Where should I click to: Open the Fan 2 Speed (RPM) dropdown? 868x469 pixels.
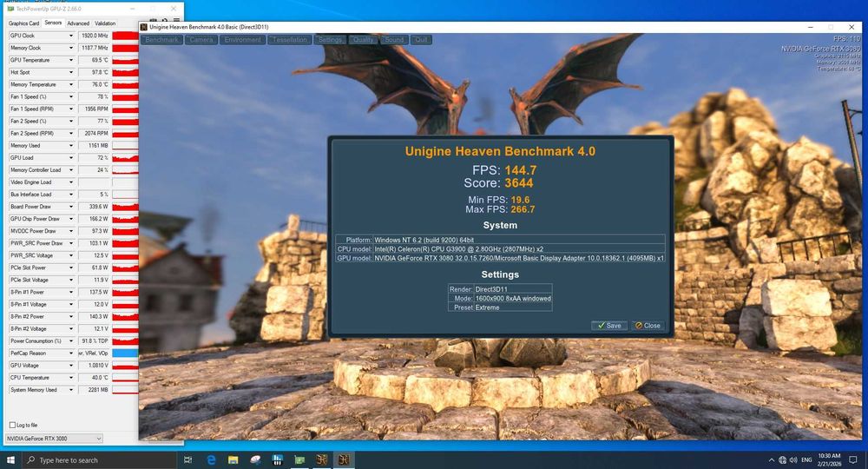click(x=71, y=133)
